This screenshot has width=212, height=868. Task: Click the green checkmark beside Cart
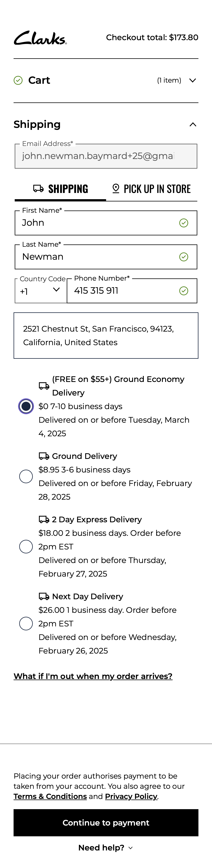[x=18, y=80]
